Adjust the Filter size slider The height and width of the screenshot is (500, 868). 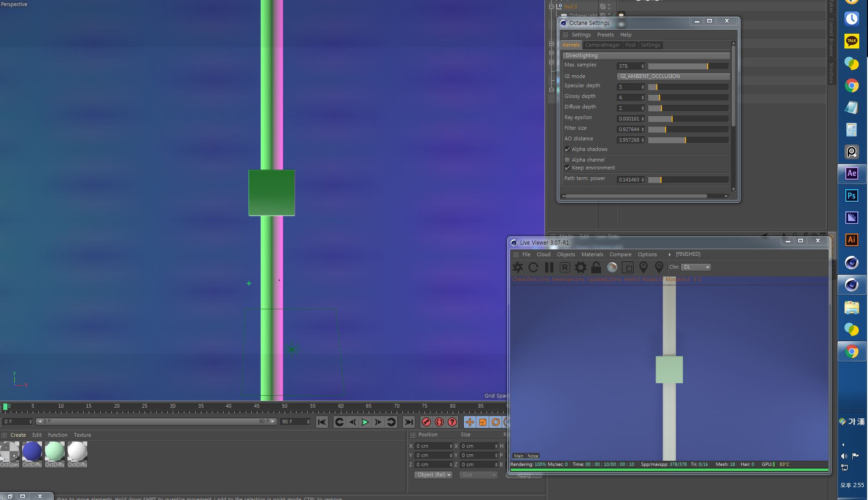[688, 129]
